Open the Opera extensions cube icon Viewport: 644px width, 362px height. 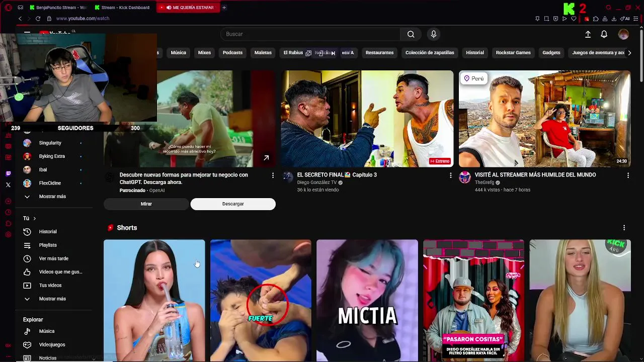pyautogui.click(x=596, y=19)
